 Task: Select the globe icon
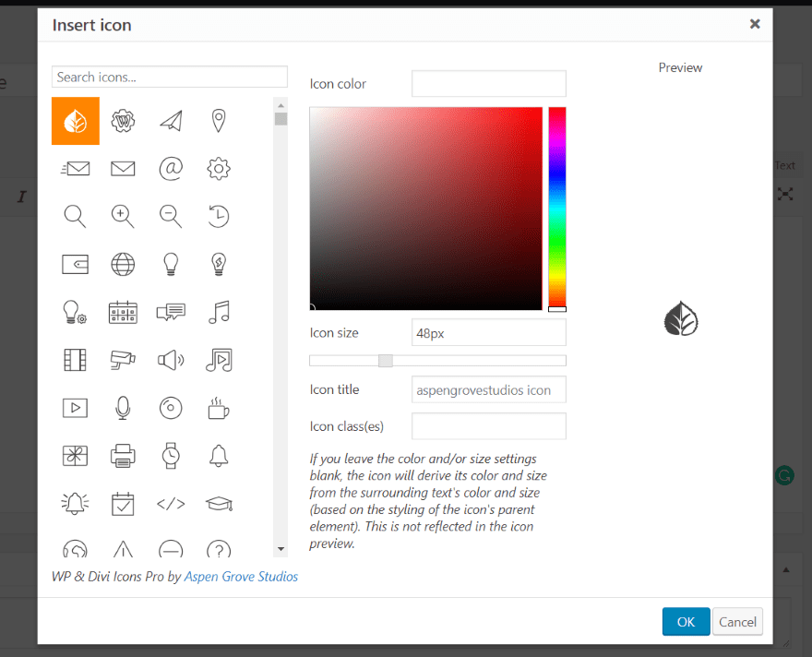[x=123, y=264]
